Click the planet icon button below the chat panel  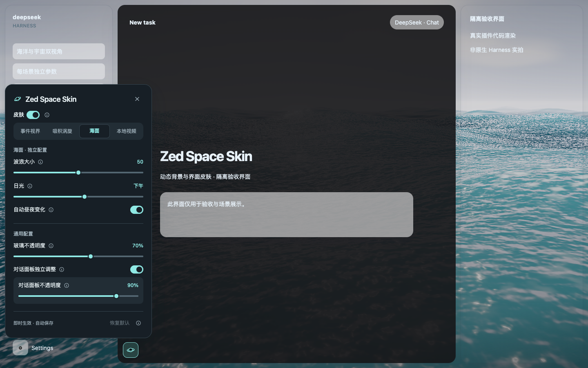pyautogui.click(x=131, y=350)
